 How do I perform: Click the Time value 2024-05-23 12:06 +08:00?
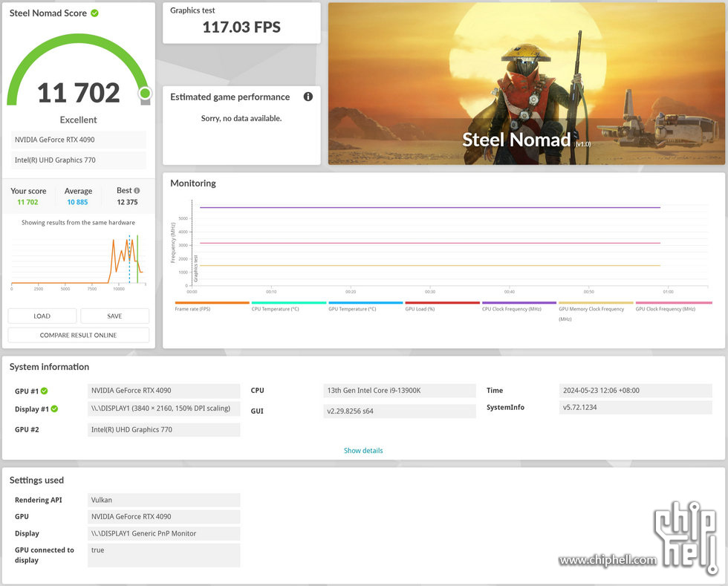pos(636,391)
